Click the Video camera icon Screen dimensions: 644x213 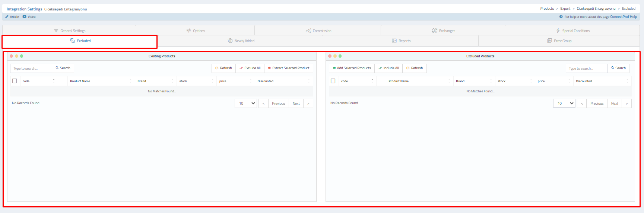pos(25,17)
